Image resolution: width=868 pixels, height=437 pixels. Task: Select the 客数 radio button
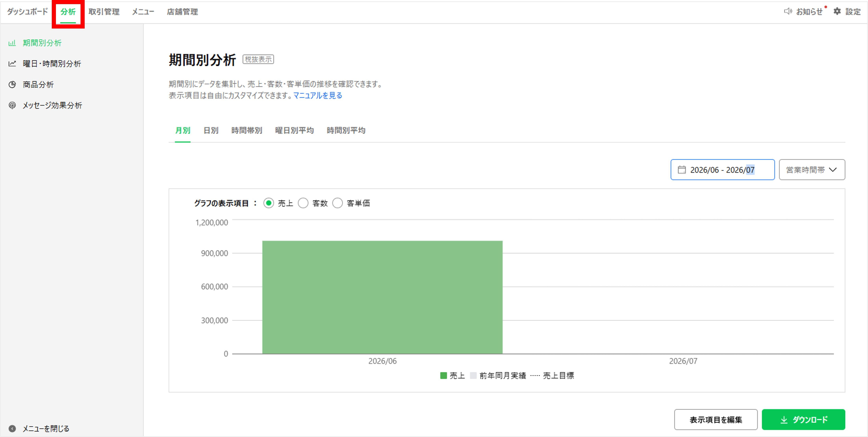[303, 203]
